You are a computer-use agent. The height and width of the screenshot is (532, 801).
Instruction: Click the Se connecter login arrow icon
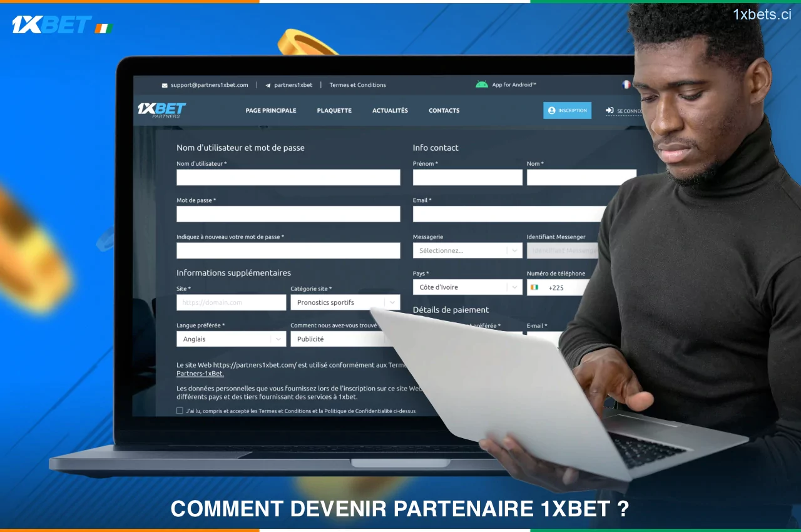pyautogui.click(x=610, y=110)
